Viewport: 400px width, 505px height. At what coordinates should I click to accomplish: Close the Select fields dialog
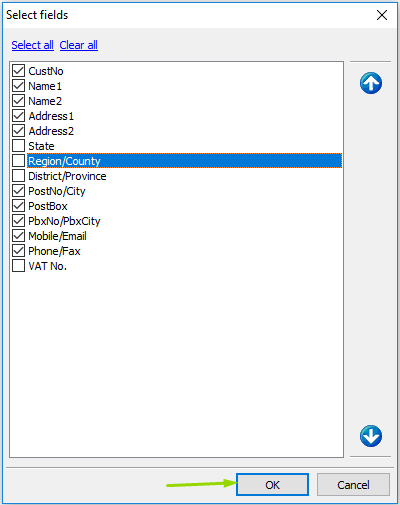tap(382, 15)
